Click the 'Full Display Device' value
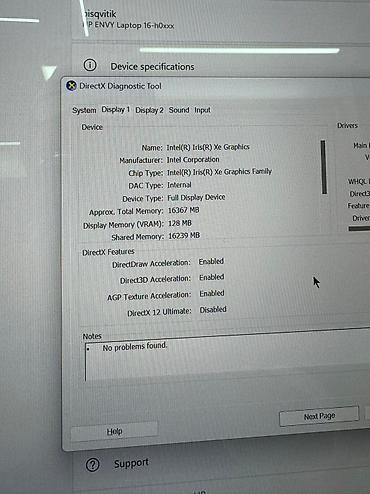Screen dimensions: 370x494 click(196, 198)
